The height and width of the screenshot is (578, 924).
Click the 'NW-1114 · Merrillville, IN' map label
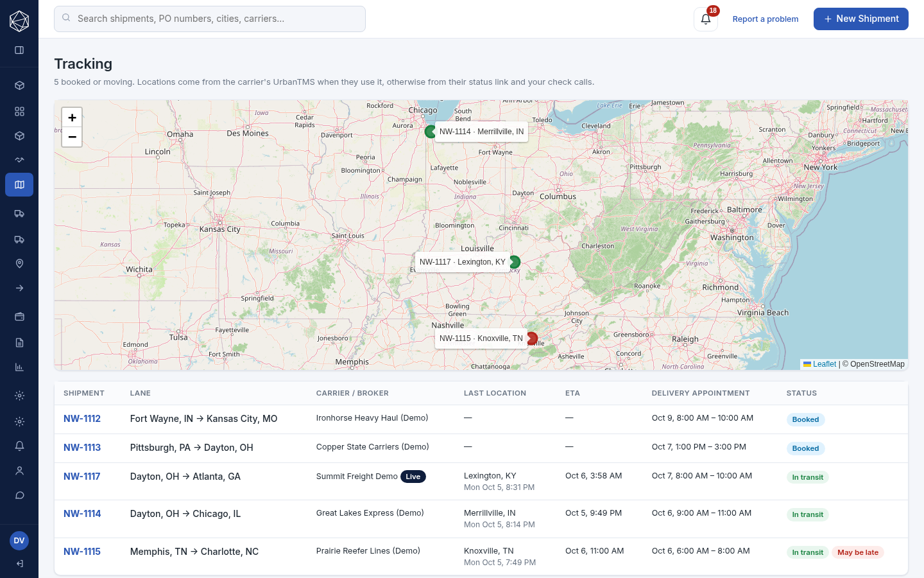(481, 132)
